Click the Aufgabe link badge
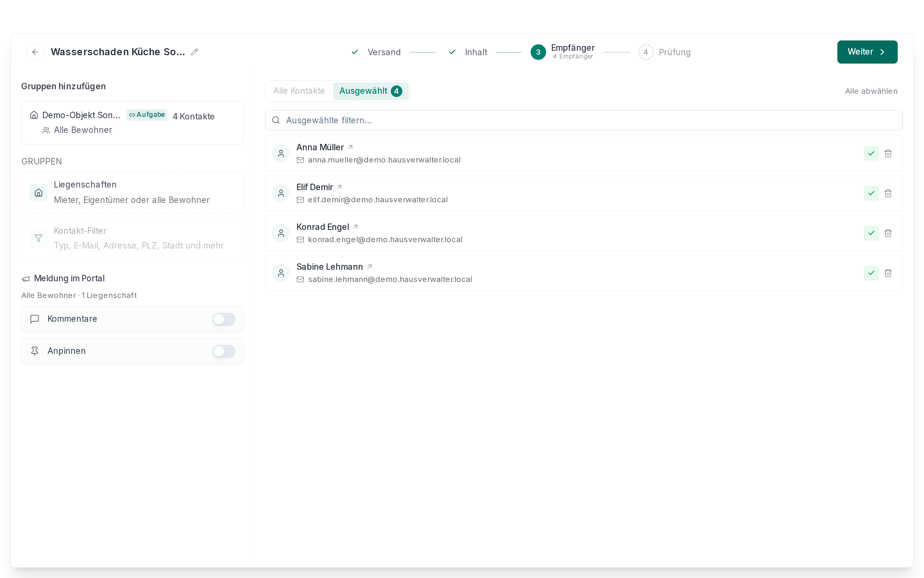The image size is (924, 578). [x=147, y=115]
